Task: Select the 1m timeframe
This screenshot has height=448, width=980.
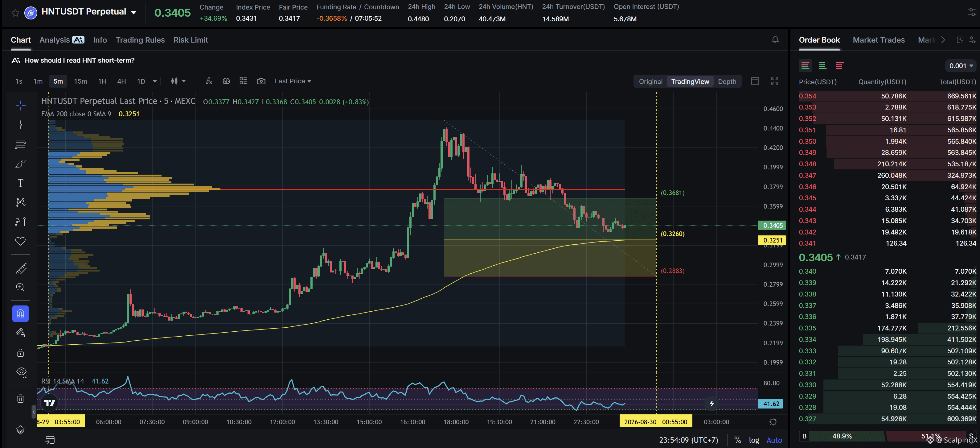Action: point(38,81)
